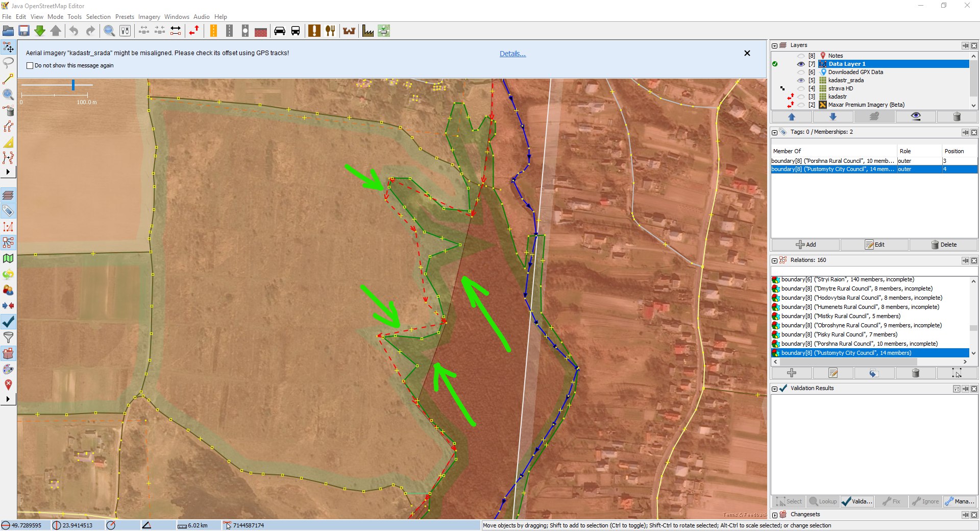This screenshot has height=531, width=980.
Task: Open the Presets menu
Action: pyautogui.click(x=125, y=17)
